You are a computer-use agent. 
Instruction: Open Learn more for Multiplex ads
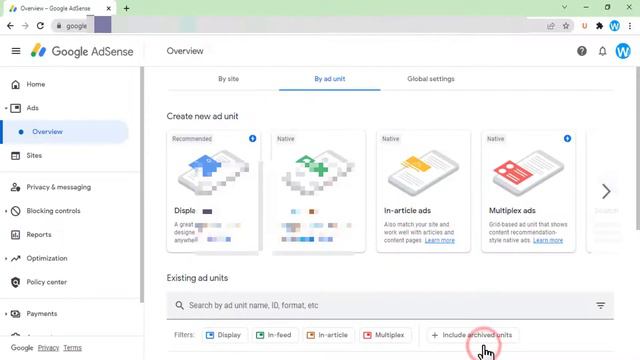548,240
